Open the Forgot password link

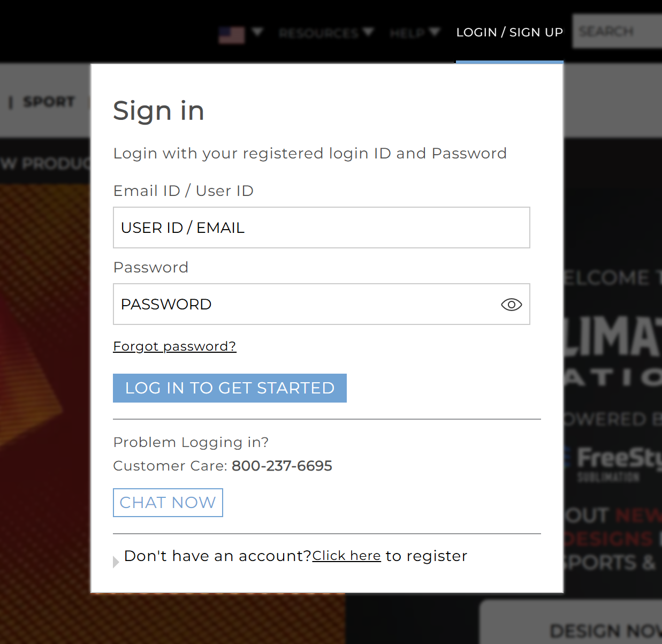pos(174,346)
